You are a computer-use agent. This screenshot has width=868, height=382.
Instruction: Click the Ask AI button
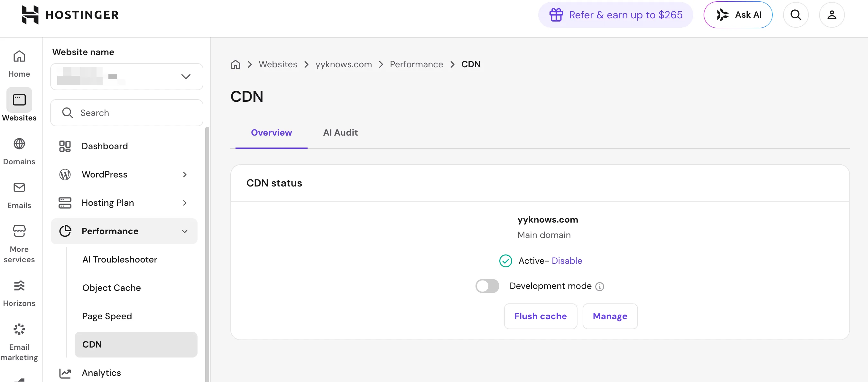tap(738, 15)
